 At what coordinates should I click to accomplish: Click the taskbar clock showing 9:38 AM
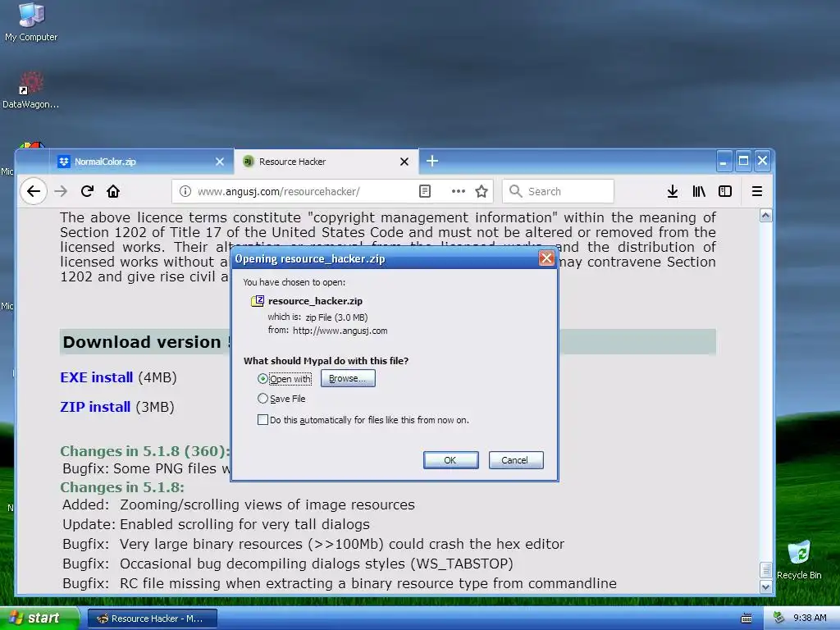coord(810,618)
